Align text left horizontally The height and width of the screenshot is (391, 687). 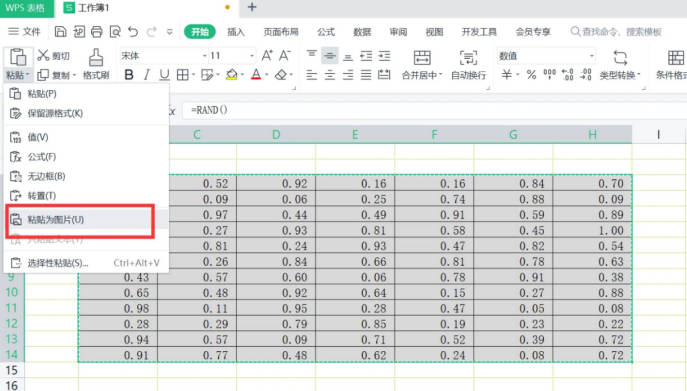(x=312, y=75)
